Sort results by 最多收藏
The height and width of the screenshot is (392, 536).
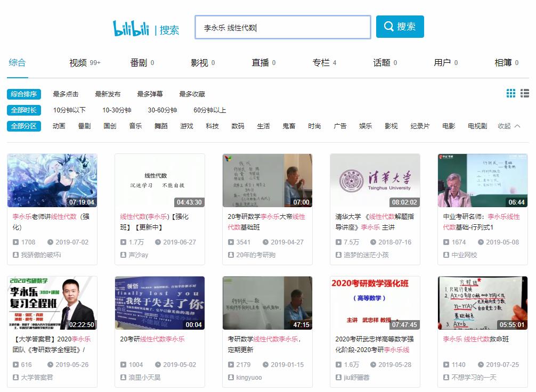pyautogui.click(x=192, y=94)
